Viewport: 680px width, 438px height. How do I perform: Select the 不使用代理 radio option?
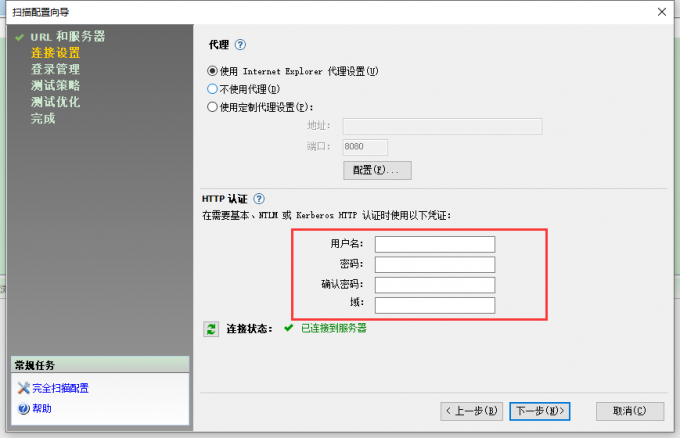[x=211, y=89]
